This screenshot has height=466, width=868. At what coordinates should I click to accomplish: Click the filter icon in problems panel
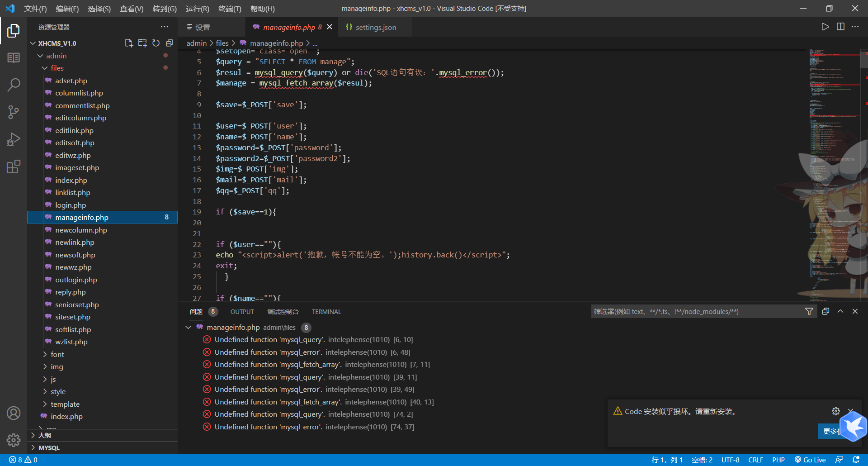[809, 311]
